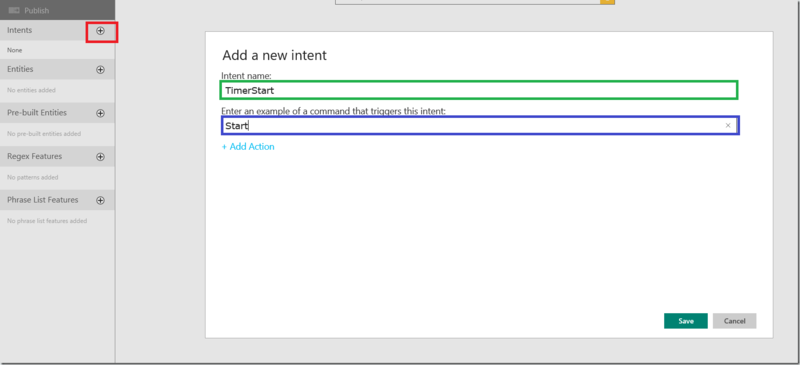Add a regex feature with plus icon

(x=101, y=157)
